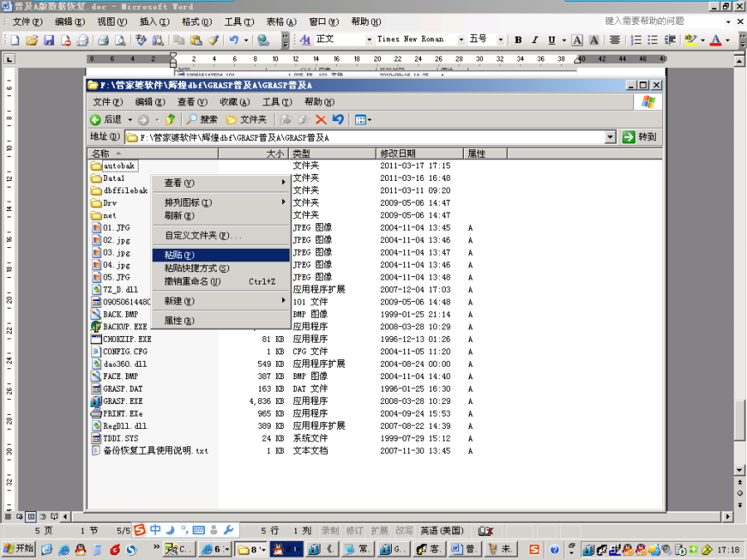Click the Save icon in Word toolbar
Screen dimensions: 747x560
point(49,40)
